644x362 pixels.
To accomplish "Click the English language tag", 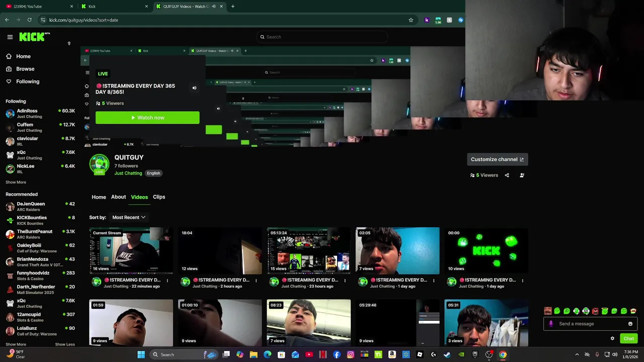I will [153, 173].
